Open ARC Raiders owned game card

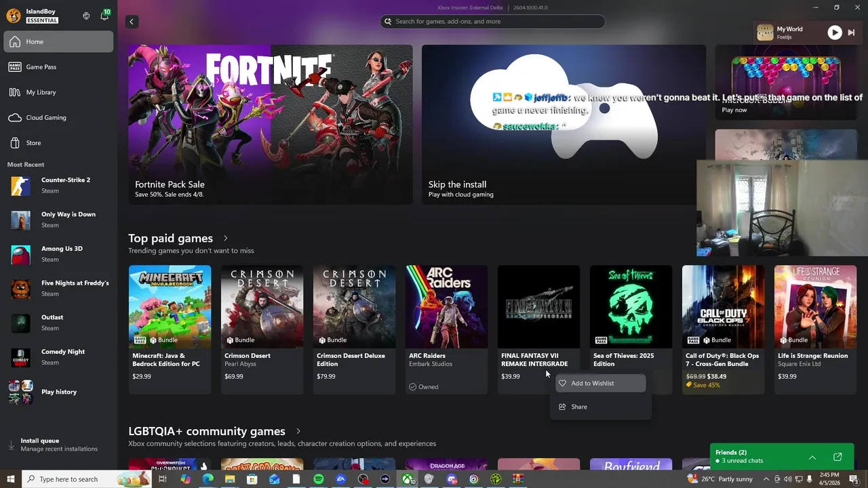(x=446, y=329)
